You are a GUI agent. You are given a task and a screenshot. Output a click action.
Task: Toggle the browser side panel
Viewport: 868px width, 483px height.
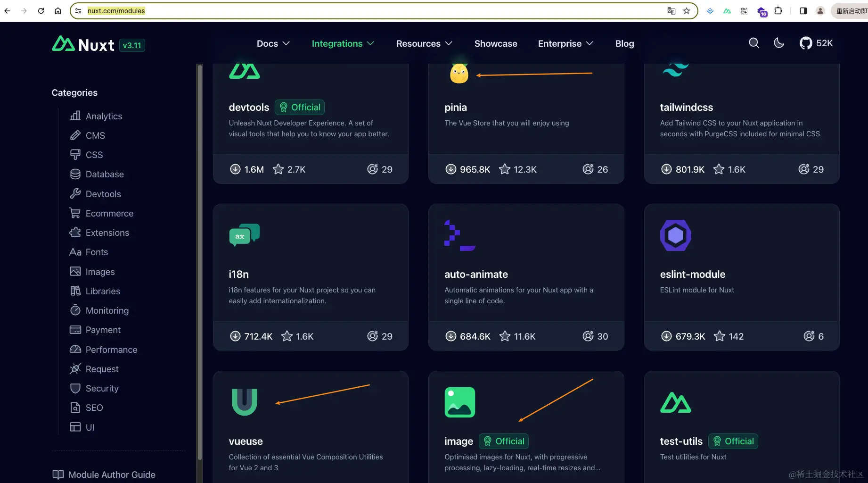point(803,11)
